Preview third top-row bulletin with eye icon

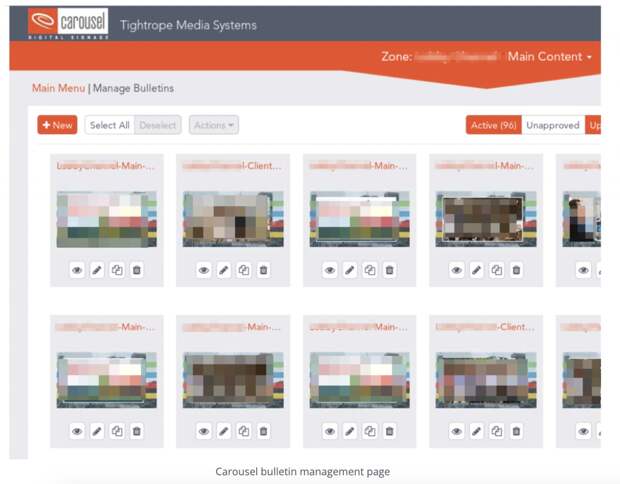(x=330, y=270)
